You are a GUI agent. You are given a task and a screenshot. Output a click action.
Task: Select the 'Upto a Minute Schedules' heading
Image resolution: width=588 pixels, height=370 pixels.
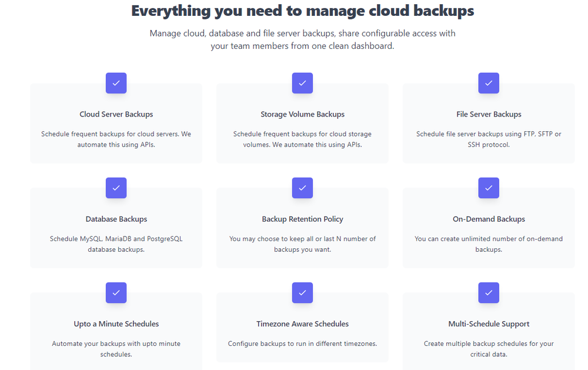click(x=116, y=324)
